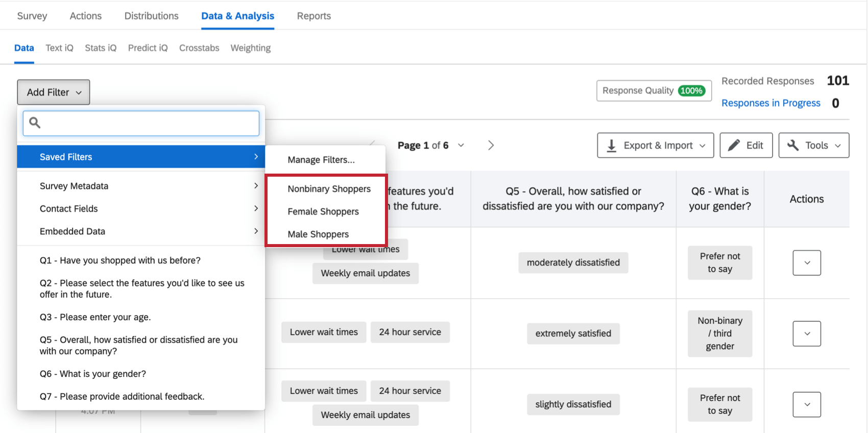This screenshot has height=433, width=868.
Task: Click the Q5 satisfaction column header
Action: pyautogui.click(x=573, y=199)
